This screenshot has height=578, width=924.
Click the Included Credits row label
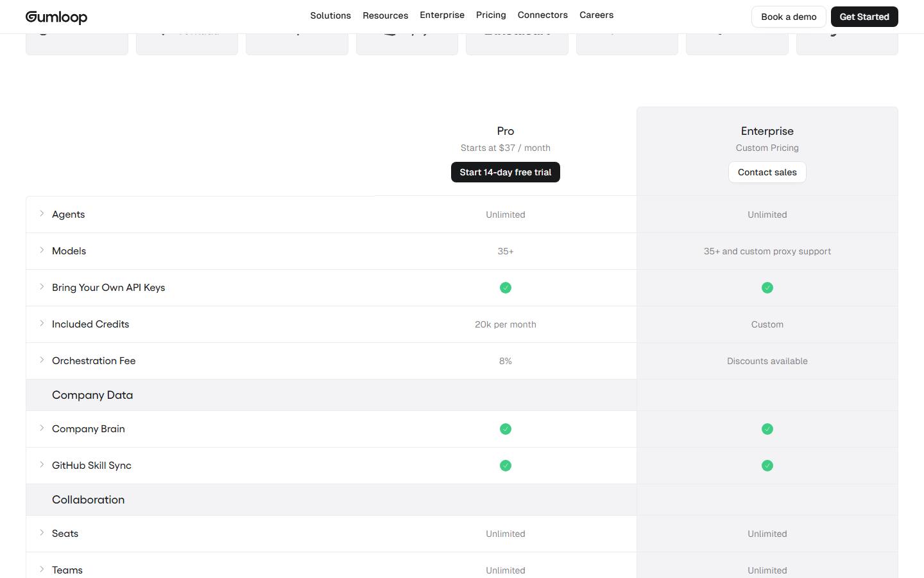pyautogui.click(x=90, y=324)
